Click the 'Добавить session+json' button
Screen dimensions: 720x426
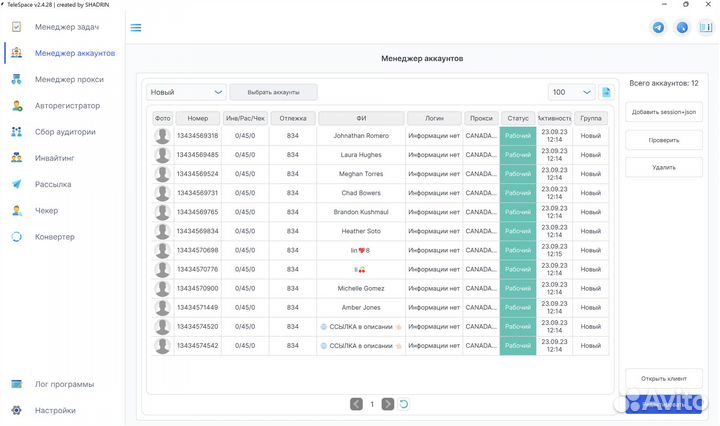[663, 112]
